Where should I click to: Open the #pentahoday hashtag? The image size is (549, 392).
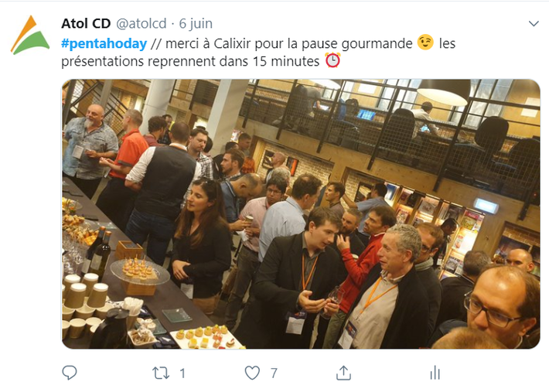click(x=104, y=44)
